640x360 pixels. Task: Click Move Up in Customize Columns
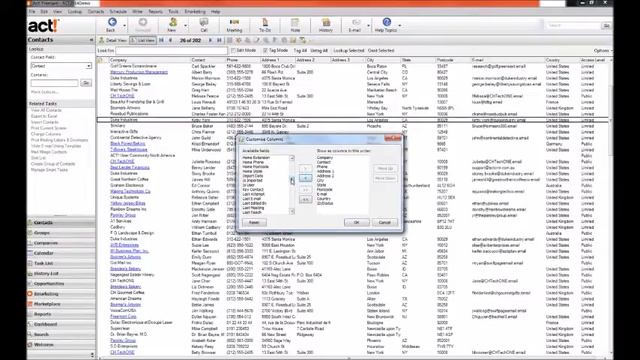tap(385, 169)
